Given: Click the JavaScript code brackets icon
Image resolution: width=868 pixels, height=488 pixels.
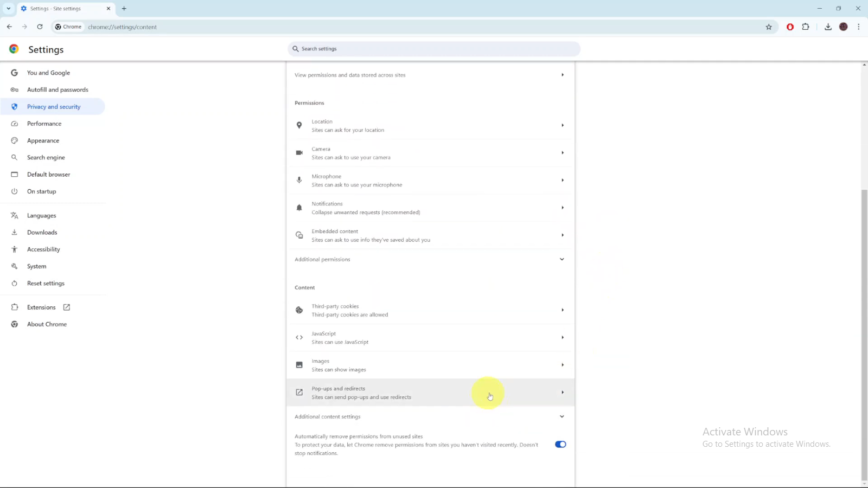Looking at the screenshot, I should 299,337.
